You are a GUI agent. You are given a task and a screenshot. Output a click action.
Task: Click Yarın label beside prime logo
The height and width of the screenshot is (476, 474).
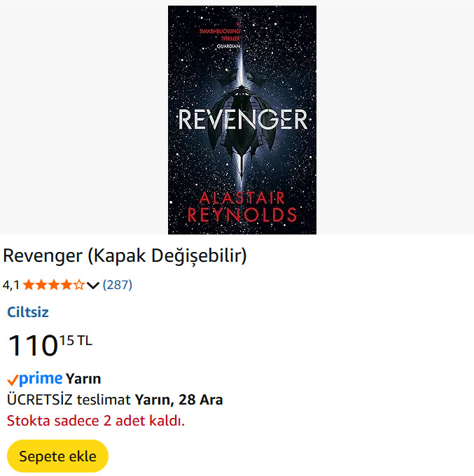(83, 379)
